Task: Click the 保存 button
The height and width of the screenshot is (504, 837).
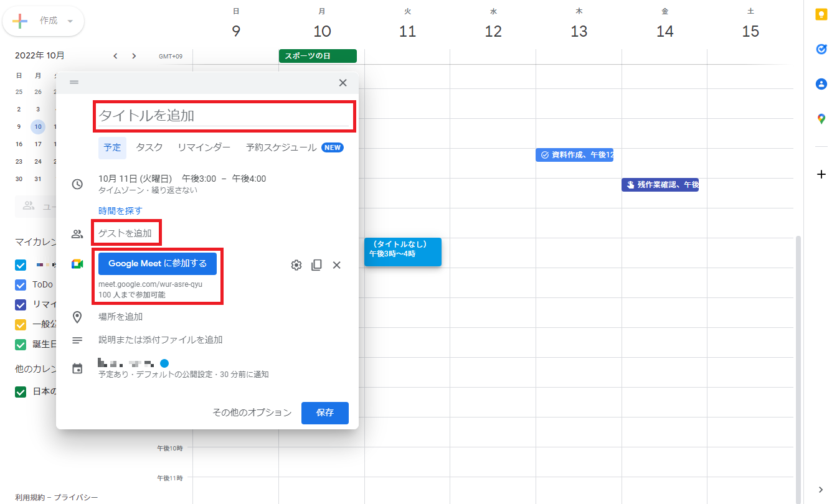Action: tap(324, 413)
